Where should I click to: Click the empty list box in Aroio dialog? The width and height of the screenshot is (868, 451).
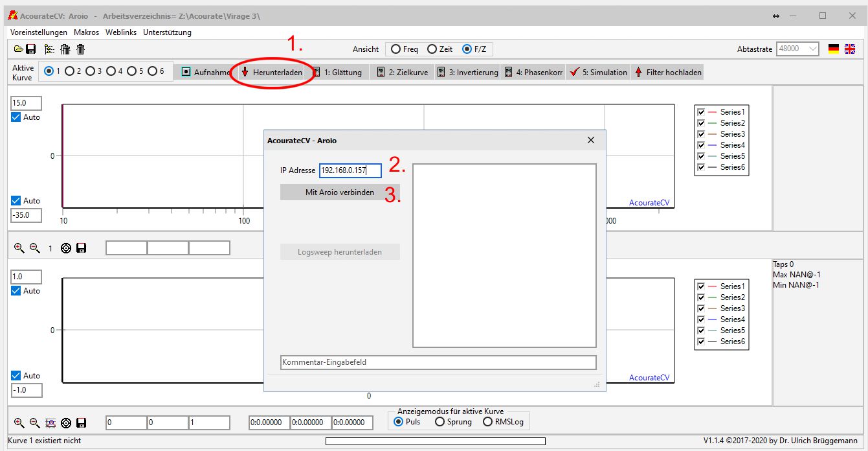[504, 256]
